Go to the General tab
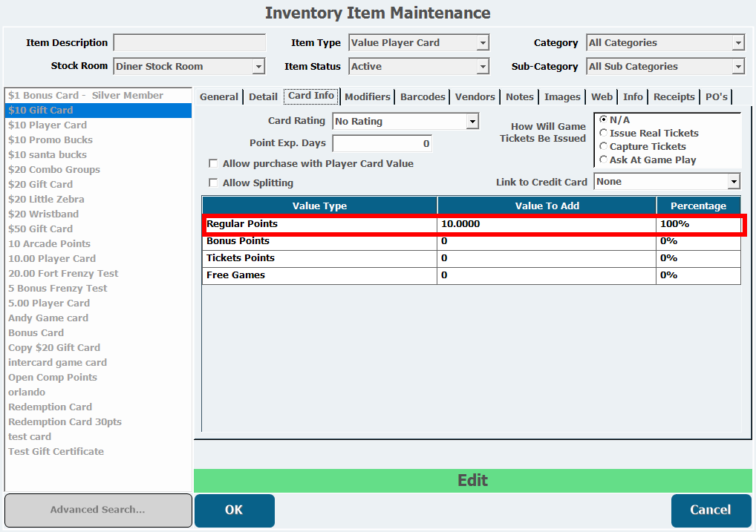 (x=219, y=97)
